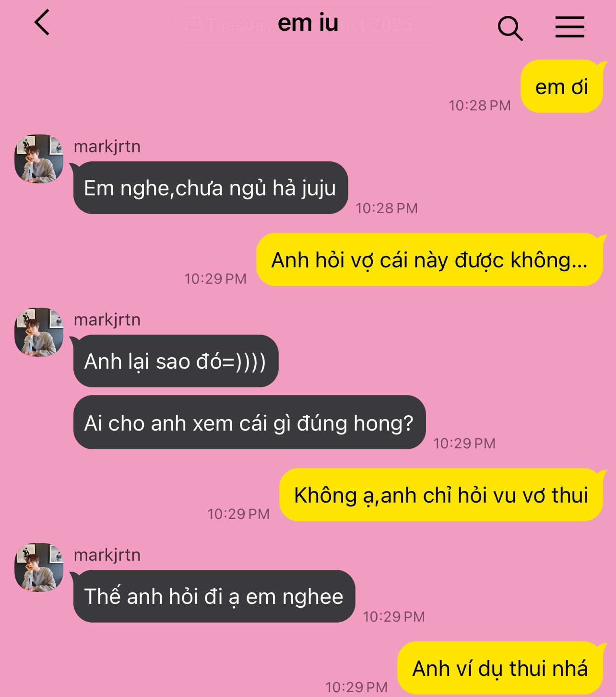The image size is (616, 697).
Task: Select the yellow "em ơi" message bubble
Action: point(562,86)
